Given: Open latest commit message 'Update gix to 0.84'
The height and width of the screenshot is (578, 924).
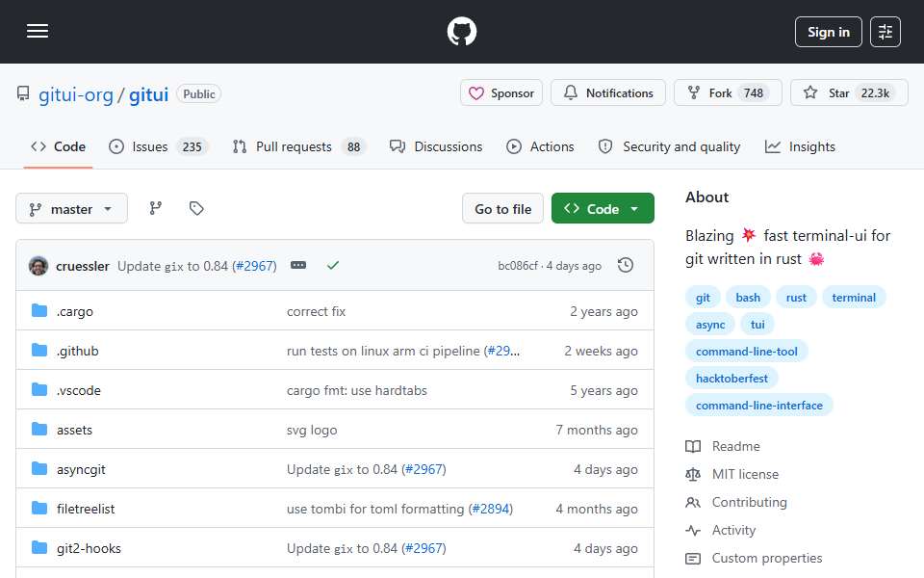Looking at the screenshot, I should [x=172, y=267].
